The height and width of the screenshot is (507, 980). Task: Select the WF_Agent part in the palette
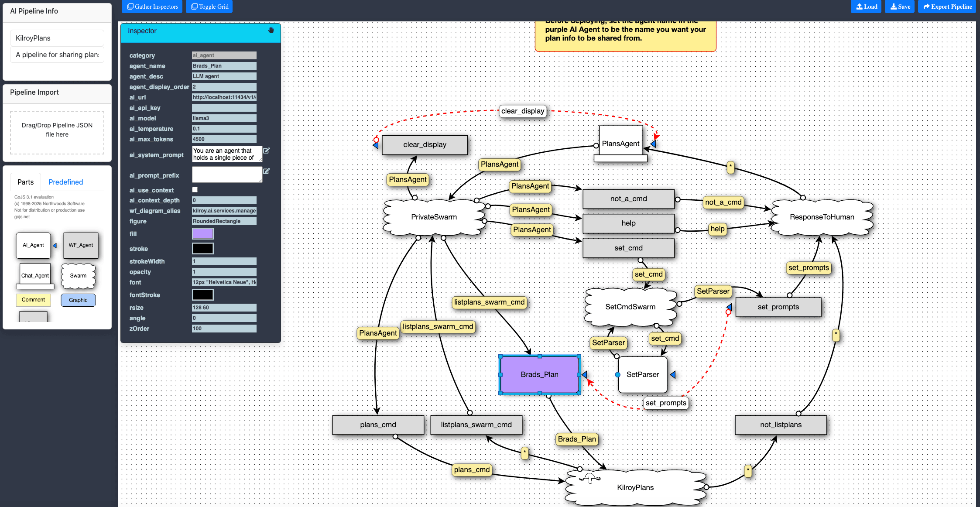[x=81, y=245]
